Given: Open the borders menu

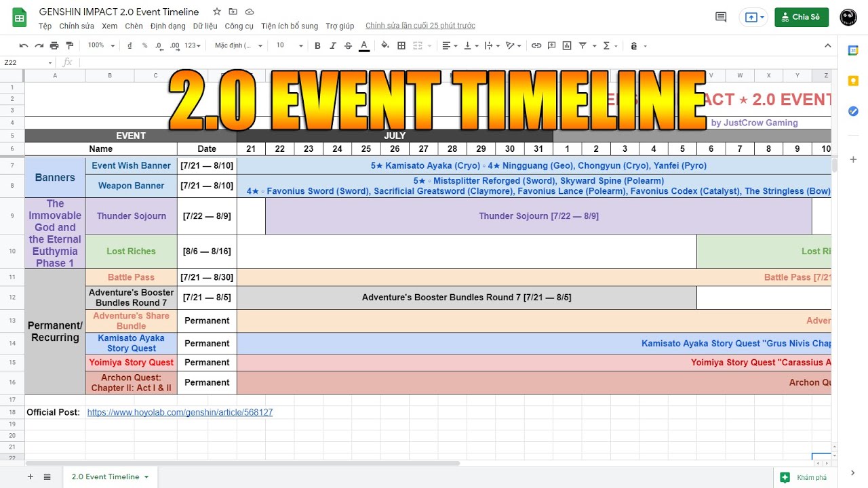Looking at the screenshot, I should [x=401, y=45].
